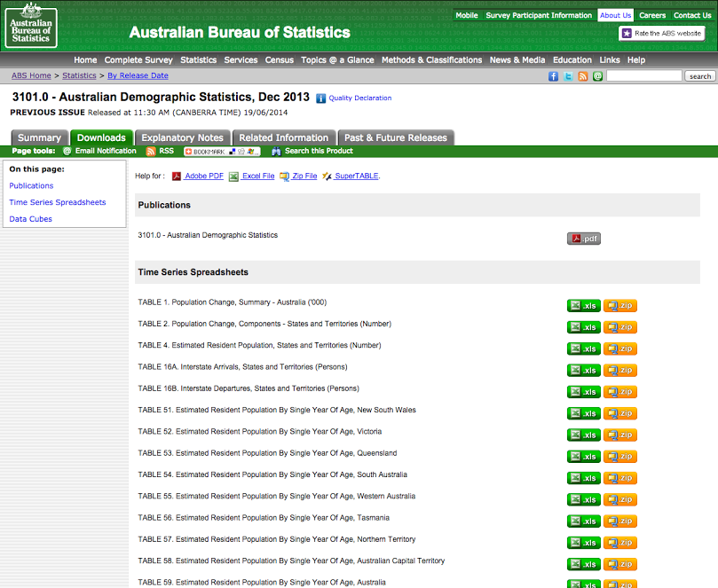The width and height of the screenshot is (718, 588).
Task: Open the Census menu item
Action: click(280, 60)
